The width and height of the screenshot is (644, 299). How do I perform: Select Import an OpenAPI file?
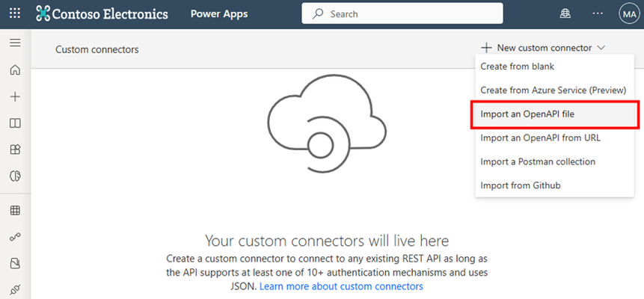click(554, 114)
